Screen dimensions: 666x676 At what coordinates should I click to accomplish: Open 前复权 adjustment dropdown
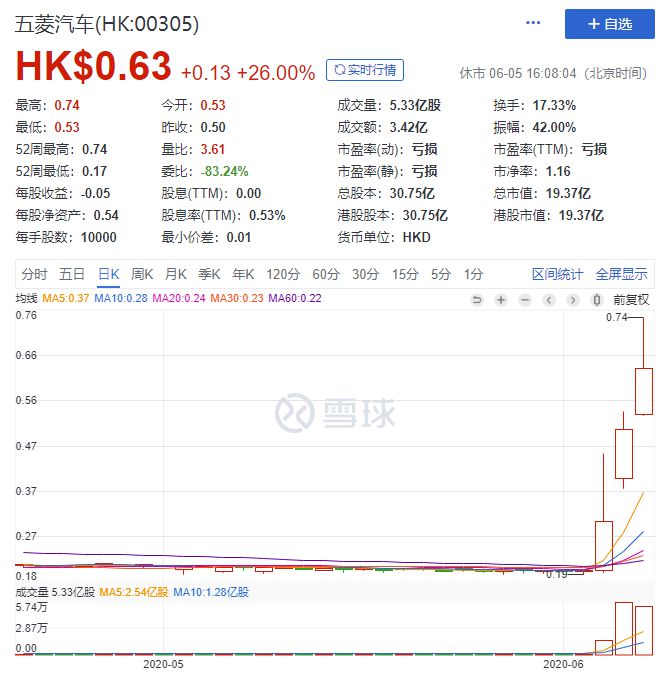pos(631,300)
